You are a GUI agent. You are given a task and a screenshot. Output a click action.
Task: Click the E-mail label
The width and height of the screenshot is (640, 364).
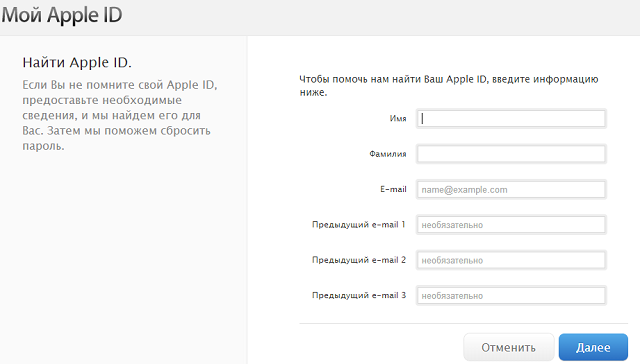[393, 189]
